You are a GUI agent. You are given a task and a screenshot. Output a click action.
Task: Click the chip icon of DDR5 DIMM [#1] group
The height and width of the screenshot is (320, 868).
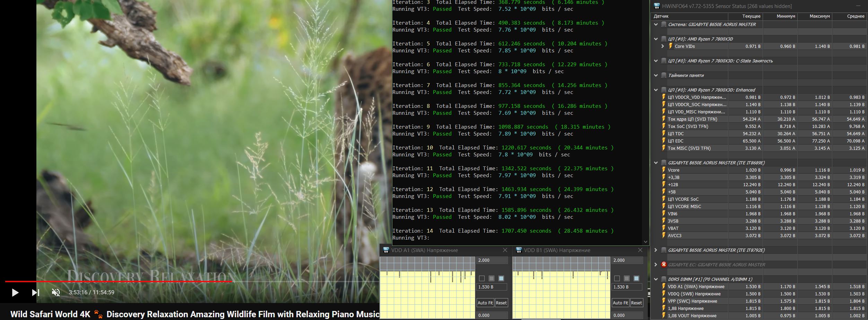click(x=664, y=279)
